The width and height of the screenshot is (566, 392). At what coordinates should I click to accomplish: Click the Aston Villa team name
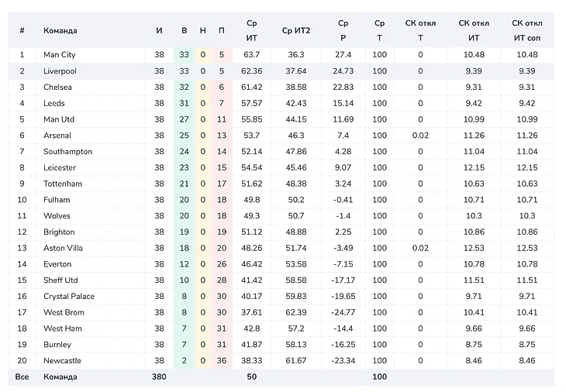point(63,248)
